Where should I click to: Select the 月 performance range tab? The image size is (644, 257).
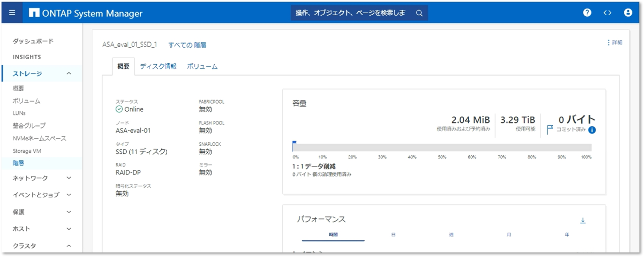click(509, 235)
